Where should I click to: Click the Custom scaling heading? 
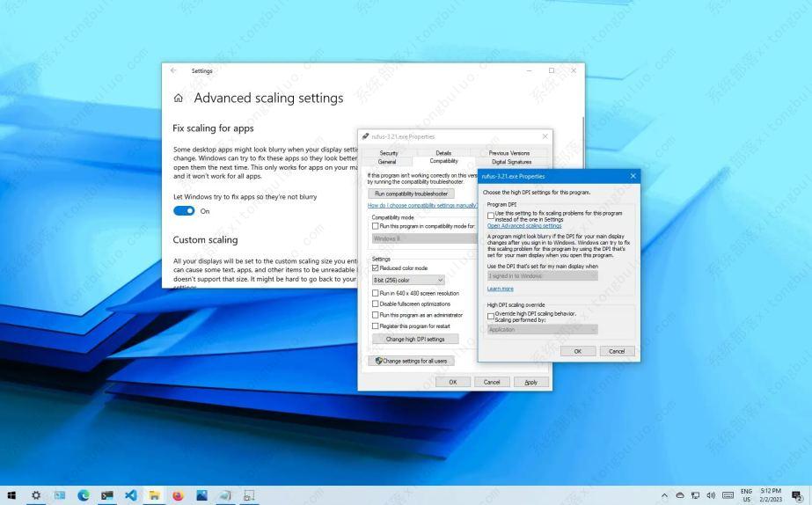click(x=205, y=240)
